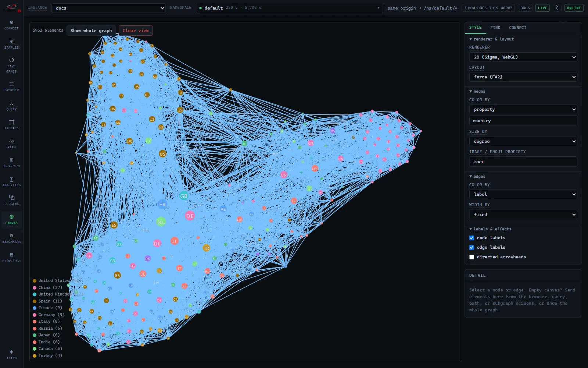The image size is (588, 368).
Task: Select the TW node in graph
Action: (333, 131)
